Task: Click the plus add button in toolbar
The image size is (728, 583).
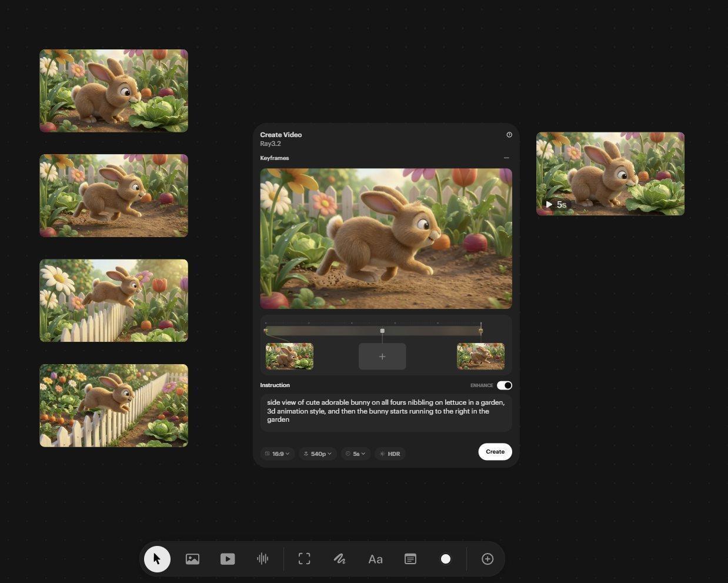Action: pyautogui.click(x=487, y=559)
